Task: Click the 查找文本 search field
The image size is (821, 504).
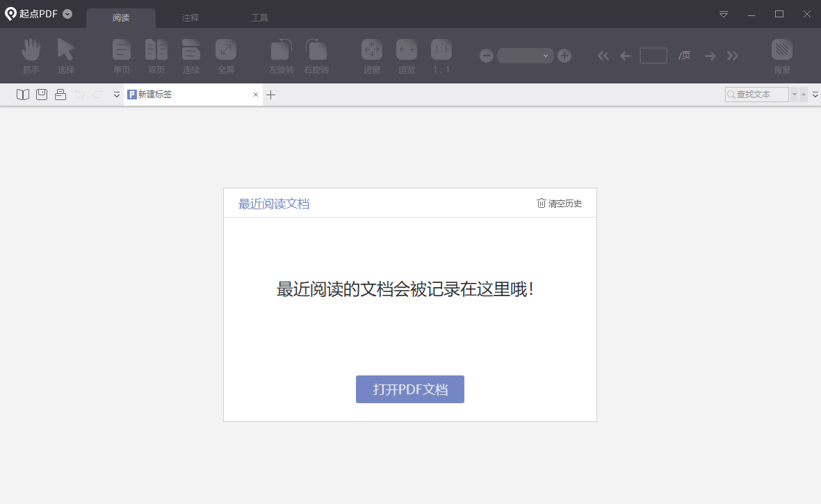Action: (756, 95)
